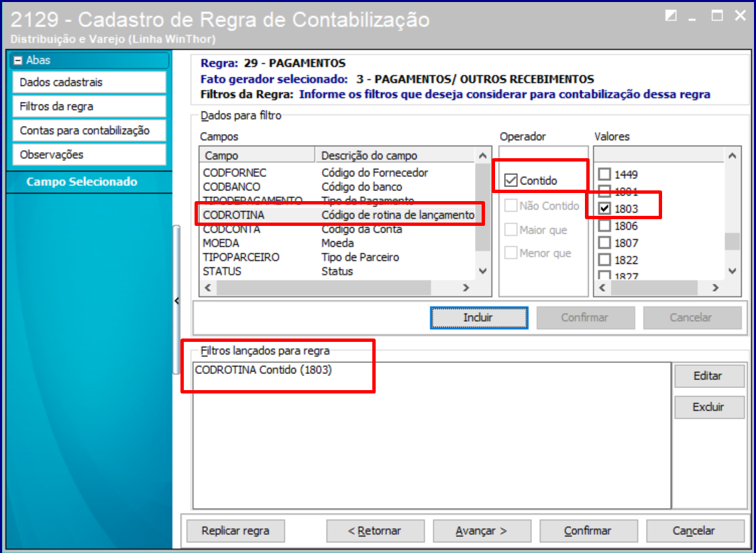The height and width of the screenshot is (553, 756).
Task: Collapse the Abas panel minus icon
Action: tap(18, 60)
